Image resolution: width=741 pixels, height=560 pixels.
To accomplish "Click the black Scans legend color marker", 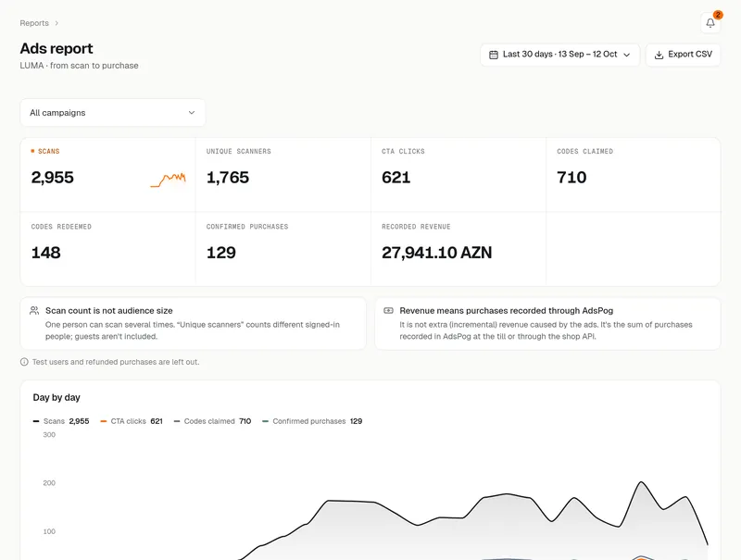I will 36,421.
